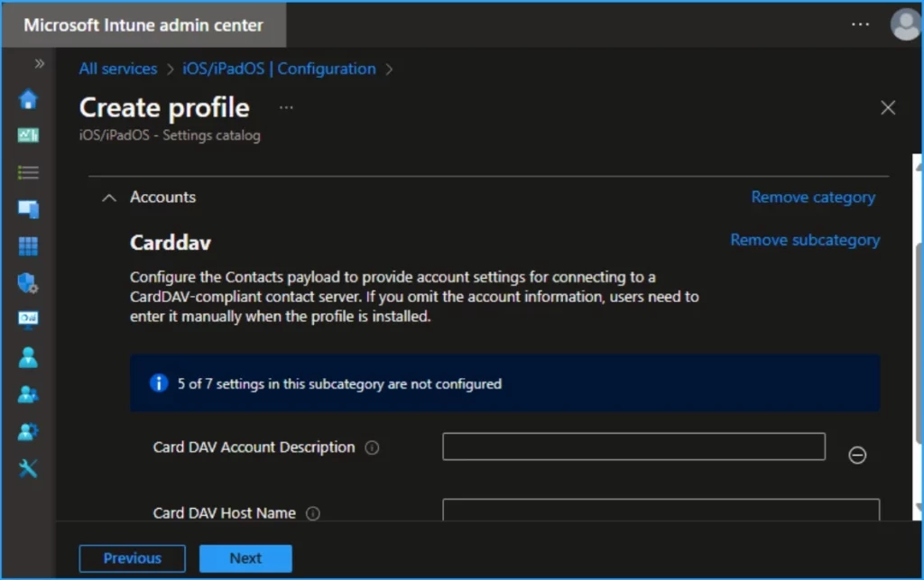Click the vertical scrollbar thumb
This screenshot has width=924, height=580.
tap(918, 344)
